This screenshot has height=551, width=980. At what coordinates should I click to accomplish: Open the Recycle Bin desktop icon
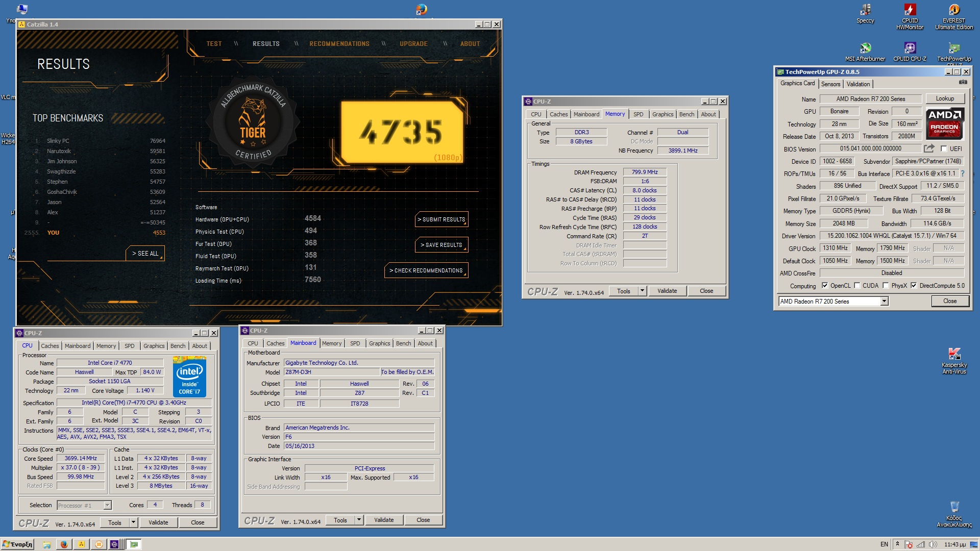tap(954, 514)
